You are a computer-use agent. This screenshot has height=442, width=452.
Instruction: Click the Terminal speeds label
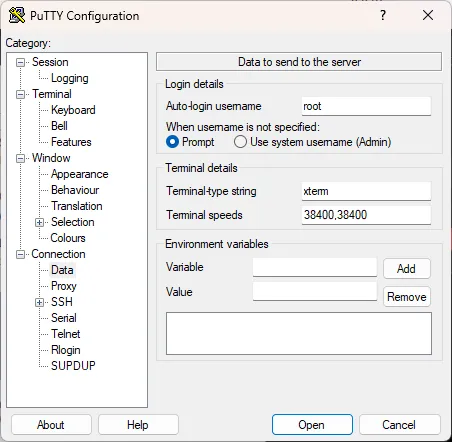coord(204,215)
